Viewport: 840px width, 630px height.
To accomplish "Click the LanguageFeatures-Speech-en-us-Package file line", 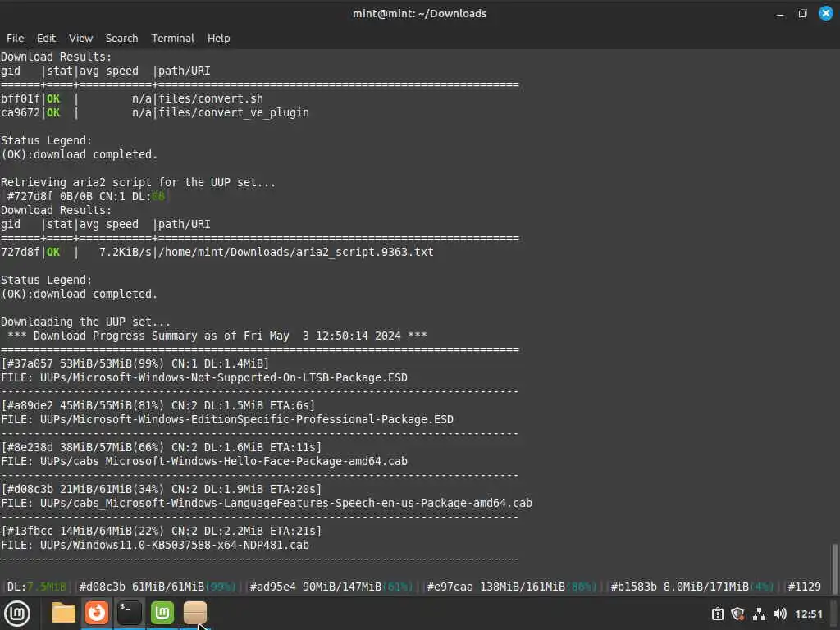I will 267,503.
